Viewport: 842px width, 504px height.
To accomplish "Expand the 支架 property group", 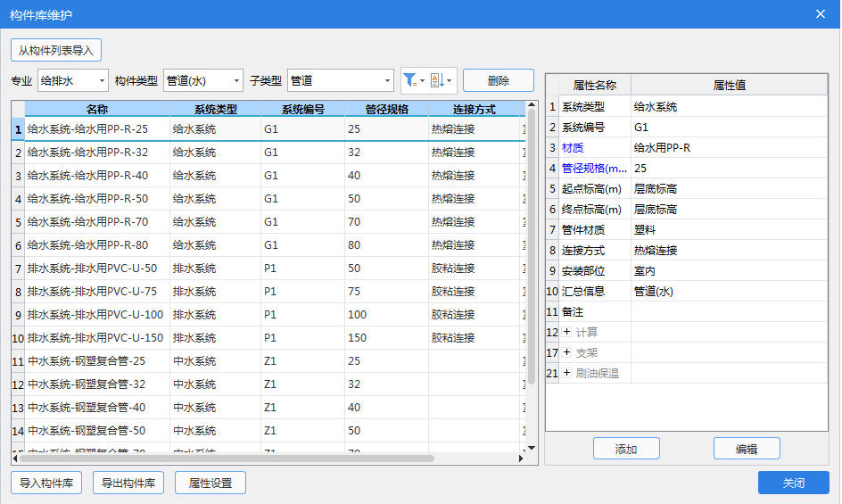I will pyautogui.click(x=566, y=353).
